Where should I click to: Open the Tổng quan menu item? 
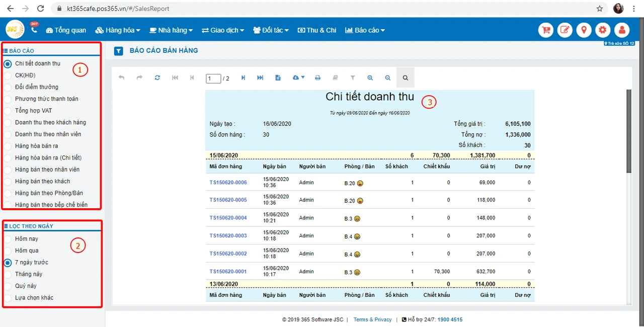66,30
